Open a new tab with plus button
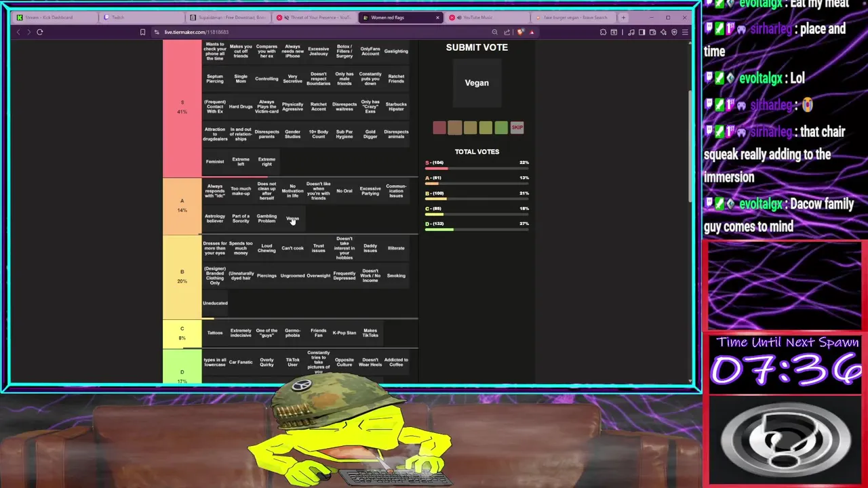 click(x=623, y=18)
